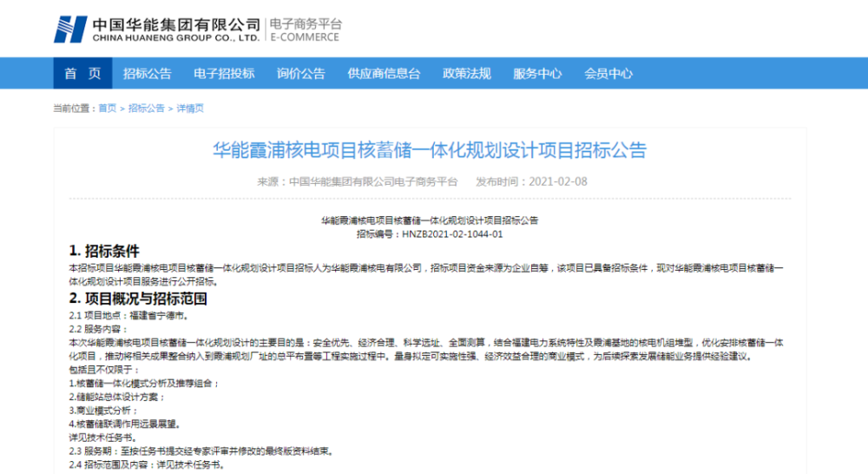Image resolution: width=868 pixels, height=474 pixels.
Task: Click the line 2.4 招标范围及内容
Action: coord(148,464)
